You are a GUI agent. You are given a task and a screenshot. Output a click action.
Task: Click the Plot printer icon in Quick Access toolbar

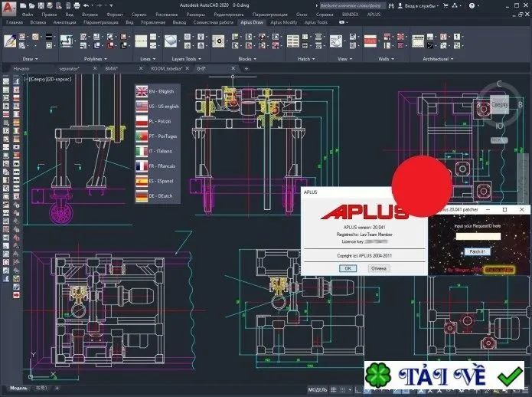click(77, 5)
